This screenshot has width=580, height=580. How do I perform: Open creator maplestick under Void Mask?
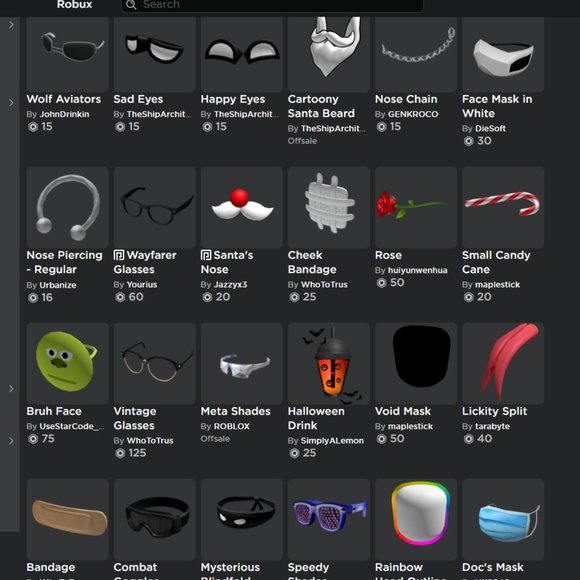coord(410,426)
